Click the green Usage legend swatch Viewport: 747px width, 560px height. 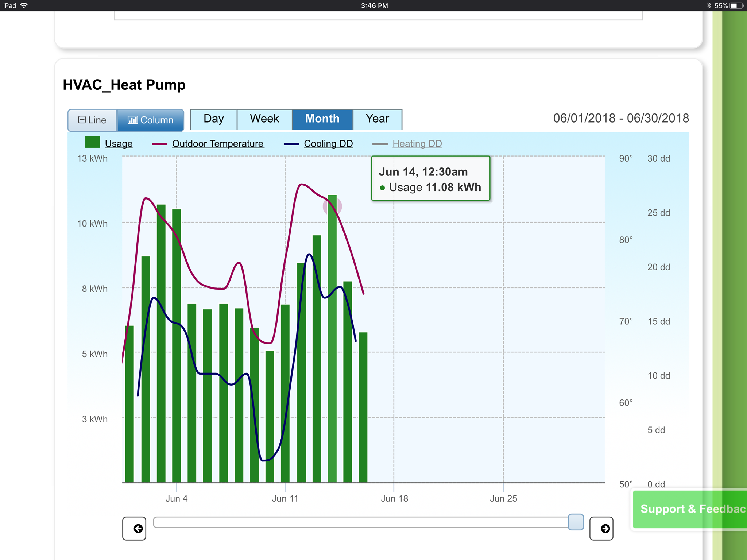[x=92, y=143]
